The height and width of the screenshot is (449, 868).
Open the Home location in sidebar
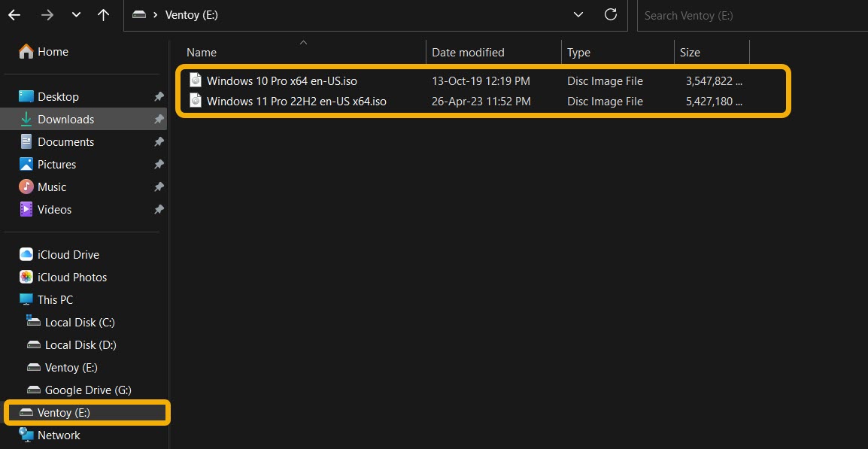pyautogui.click(x=52, y=51)
